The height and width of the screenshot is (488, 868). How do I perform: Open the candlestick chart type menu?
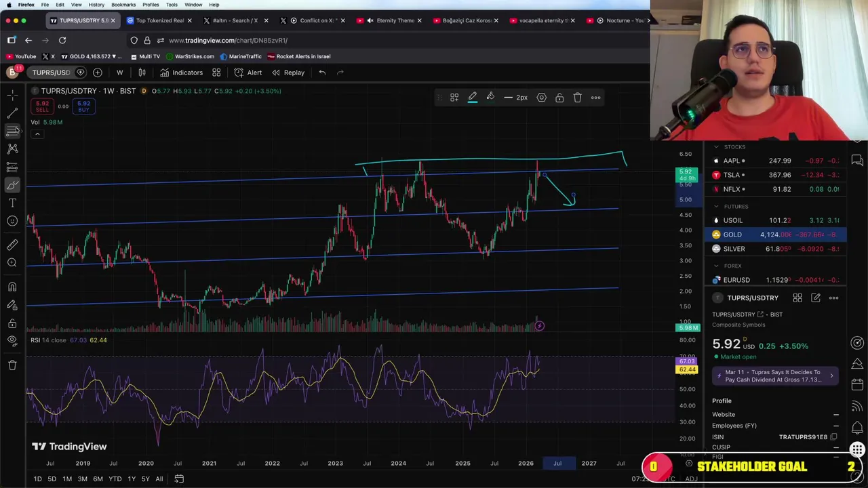pyautogui.click(x=142, y=73)
